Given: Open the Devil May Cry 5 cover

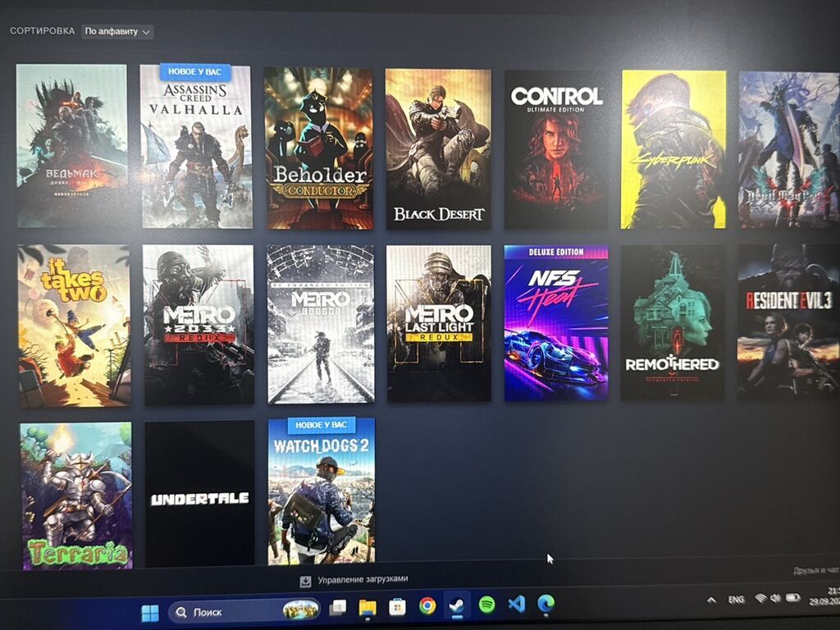Looking at the screenshot, I should pyautogui.click(x=788, y=150).
